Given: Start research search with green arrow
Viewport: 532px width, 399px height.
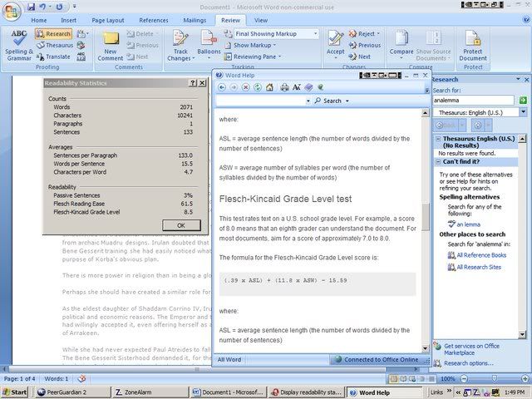Looking at the screenshot, I should click(523, 100).
